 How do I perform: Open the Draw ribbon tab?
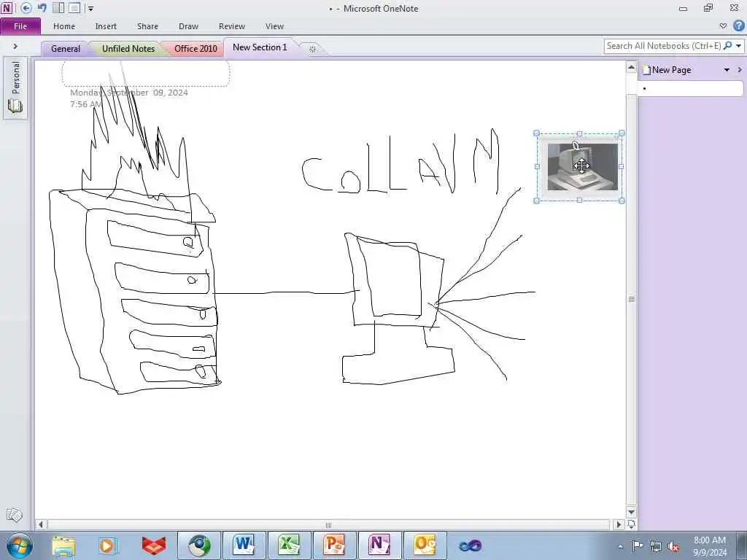[x=189, y=26]
